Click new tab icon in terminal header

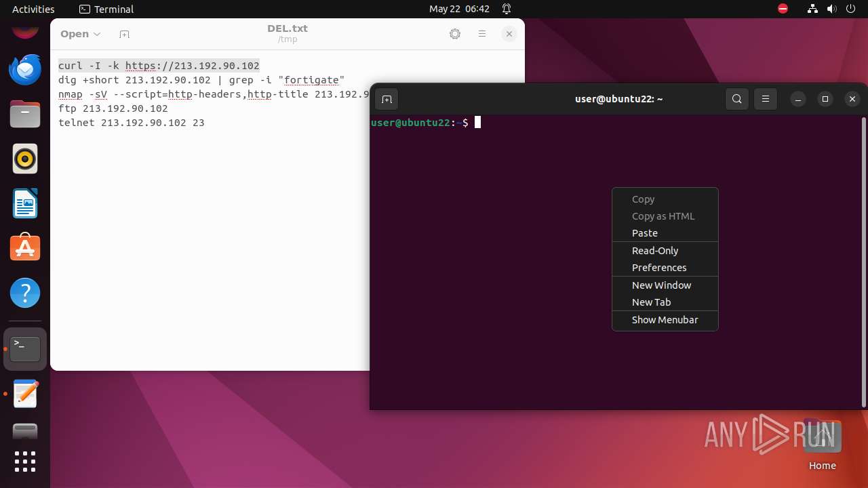tap(387, 99)
